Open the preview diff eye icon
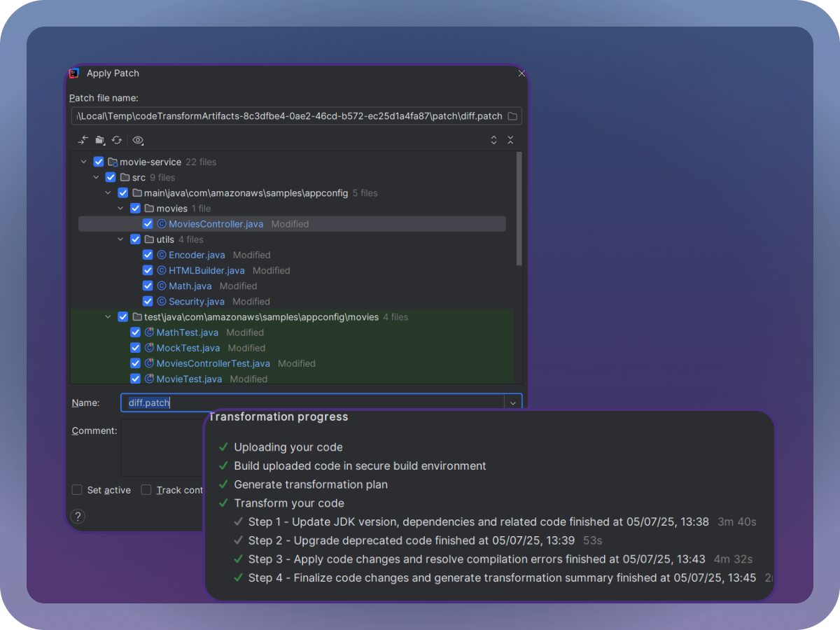 138,140
